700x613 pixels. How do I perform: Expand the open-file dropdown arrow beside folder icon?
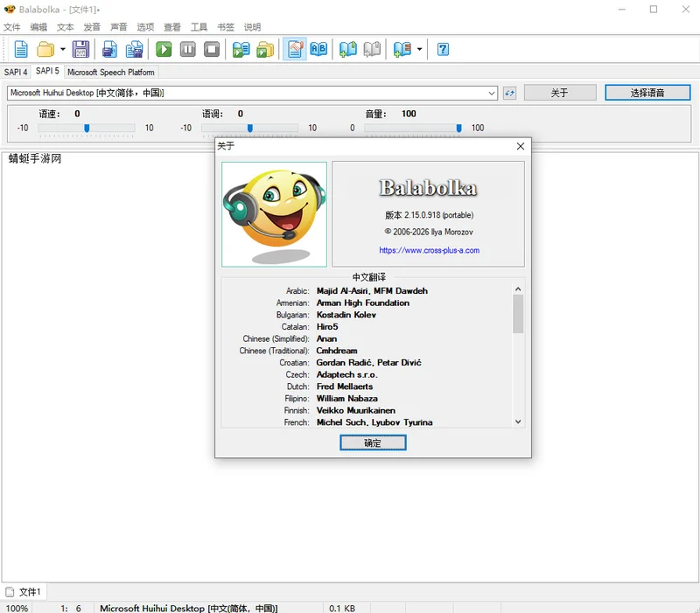pos(62,49)
